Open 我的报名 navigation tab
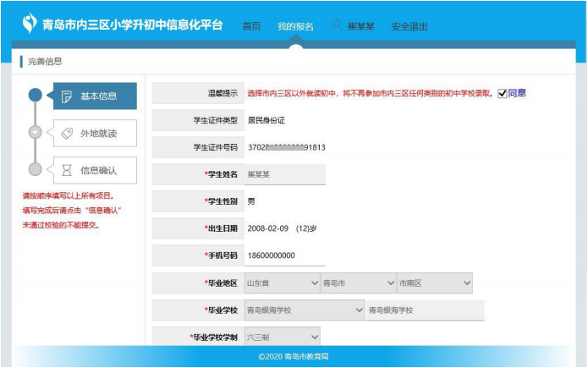 pyautogui.click(x=295, y=26)
